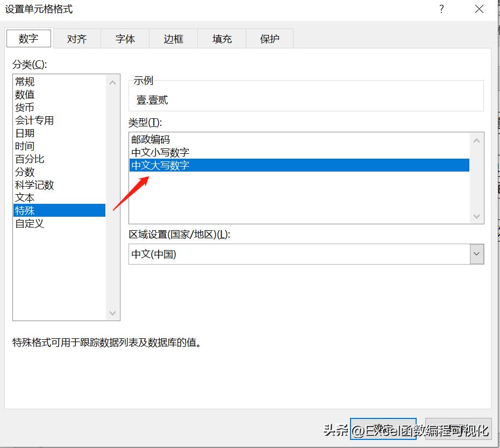Select 科学记数 in the list
Viewport: 500px width, 448px height.
click(35, 185)
